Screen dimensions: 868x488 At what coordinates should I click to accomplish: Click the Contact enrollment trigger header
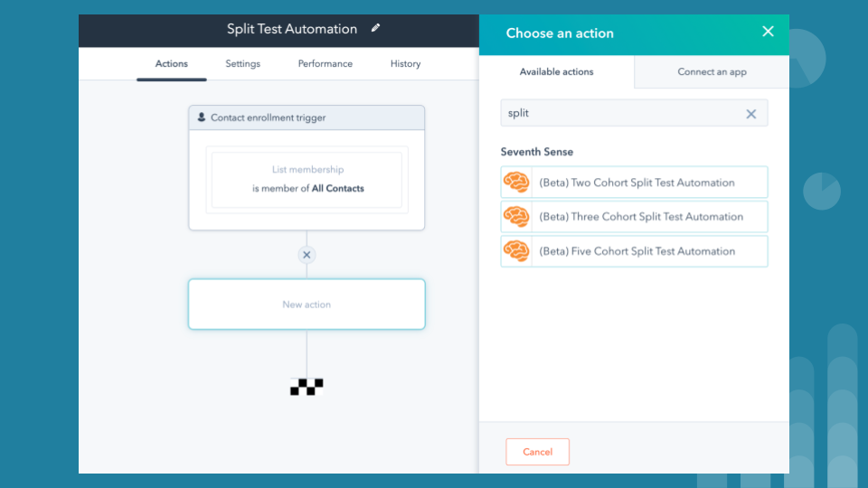(x=307, y=117)
